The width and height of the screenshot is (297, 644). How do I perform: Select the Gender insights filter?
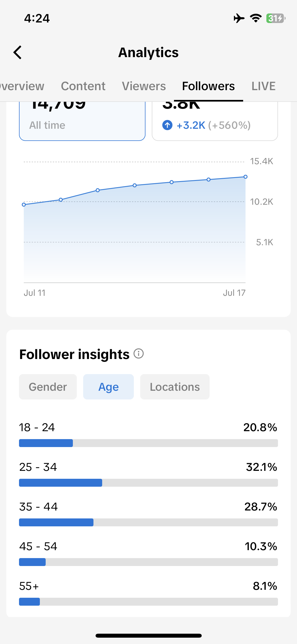pyautogui.click(x=48, y=387)
